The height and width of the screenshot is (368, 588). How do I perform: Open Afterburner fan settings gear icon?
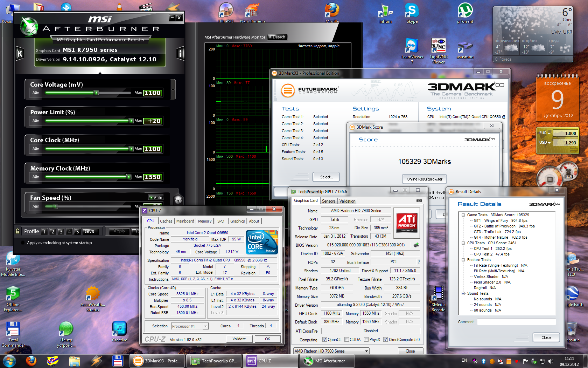tap(178, 200)
